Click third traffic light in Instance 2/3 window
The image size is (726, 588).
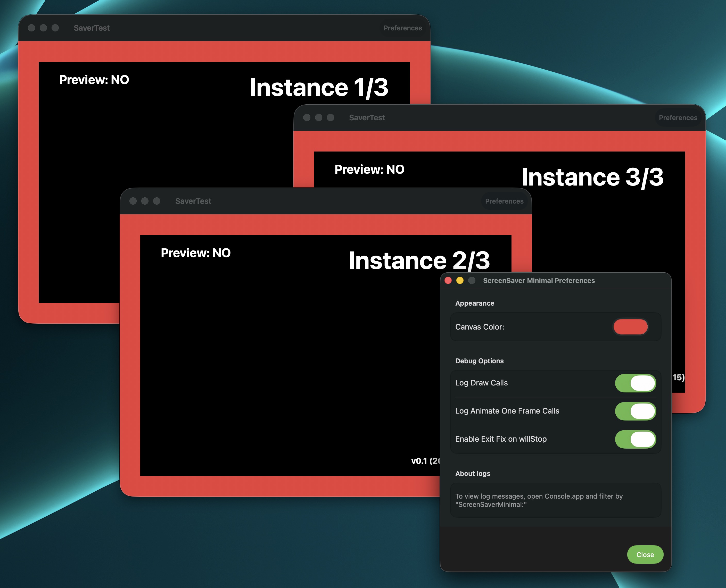coord(156,201)
